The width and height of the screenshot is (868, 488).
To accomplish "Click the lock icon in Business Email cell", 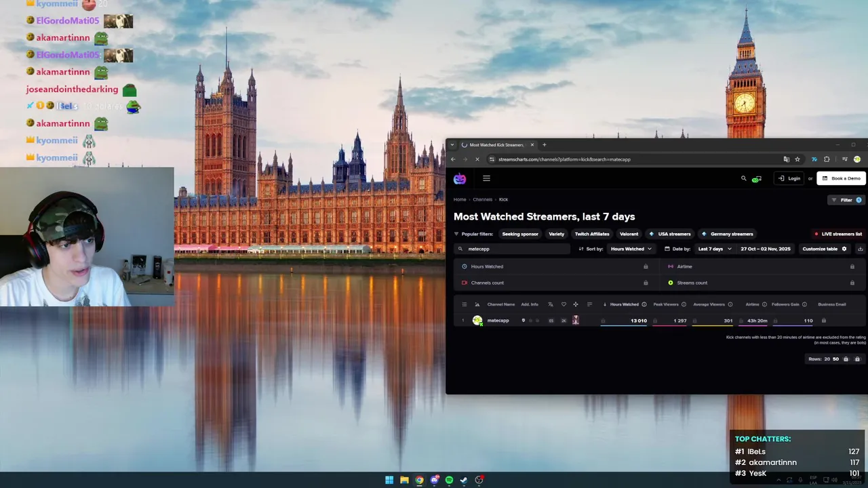I will click(824, 321).
